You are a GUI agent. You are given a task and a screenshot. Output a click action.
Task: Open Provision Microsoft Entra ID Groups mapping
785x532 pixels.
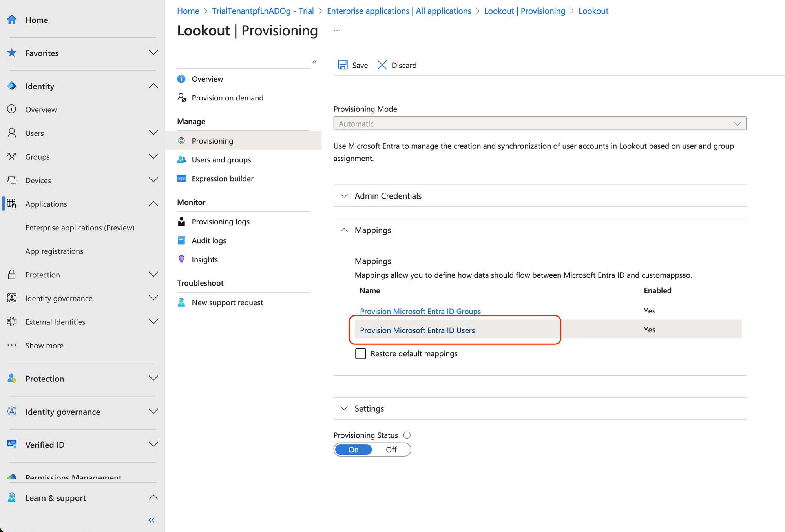click(420, 311)
